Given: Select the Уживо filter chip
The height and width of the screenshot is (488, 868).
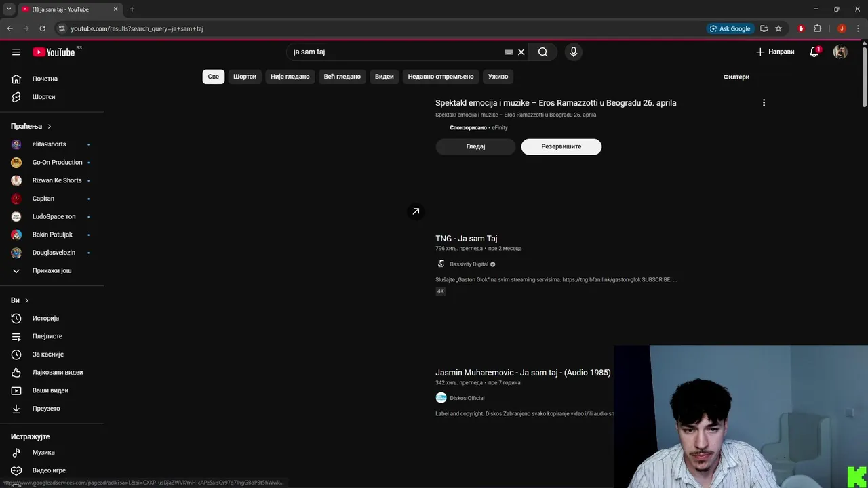Looking at the screenshot, I should [x=498, y=77].
